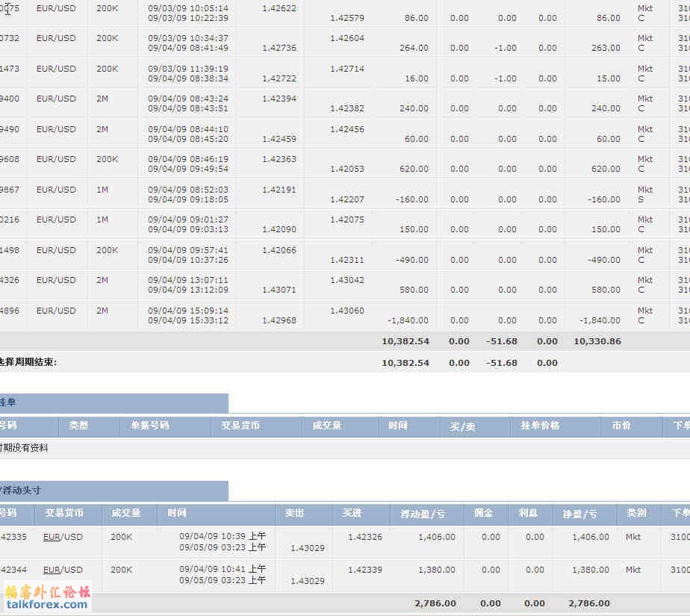Click the 买/卖 column header

click(x=462, y=426)
